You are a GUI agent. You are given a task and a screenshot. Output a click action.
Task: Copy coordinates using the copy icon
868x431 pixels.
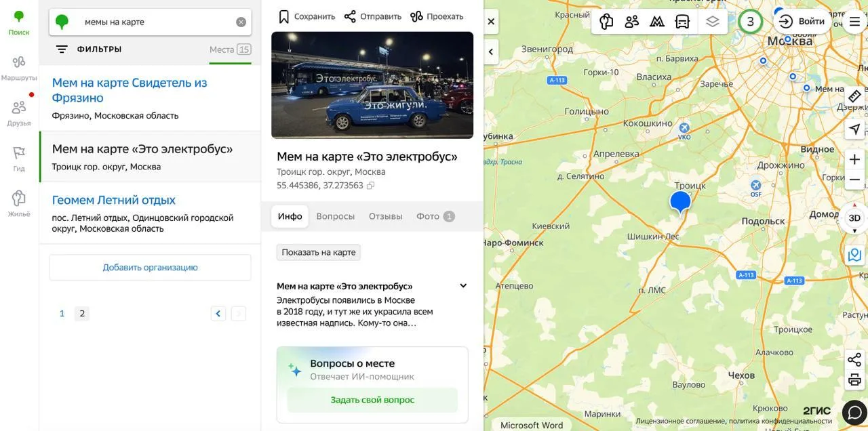tap(370, 186)
